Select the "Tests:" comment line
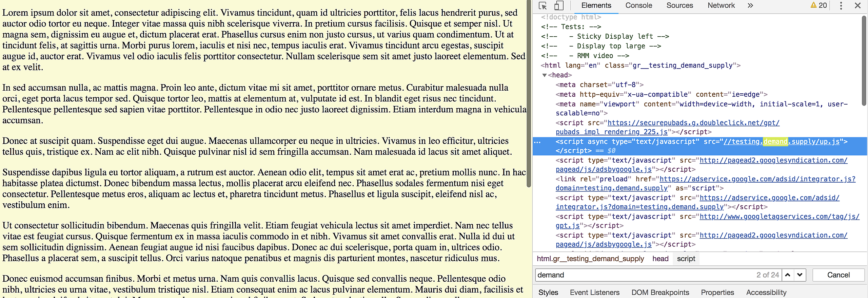 [571, 26]
